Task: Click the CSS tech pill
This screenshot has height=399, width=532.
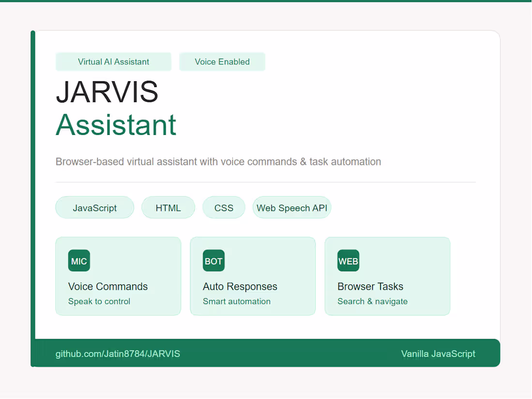Action: pyautogui.click(x=224, y=207)
